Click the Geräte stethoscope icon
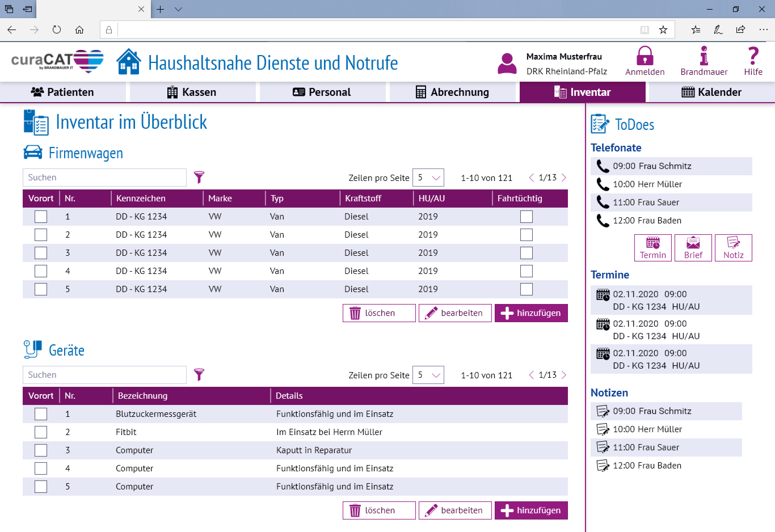The width and height of the screenshot is (775, 532). point(33,349)
